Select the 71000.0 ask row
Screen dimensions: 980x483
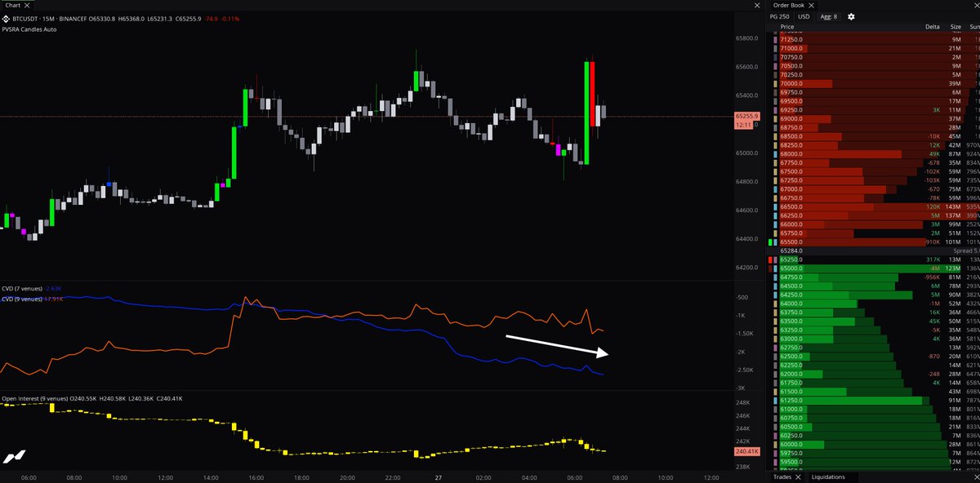874,48
